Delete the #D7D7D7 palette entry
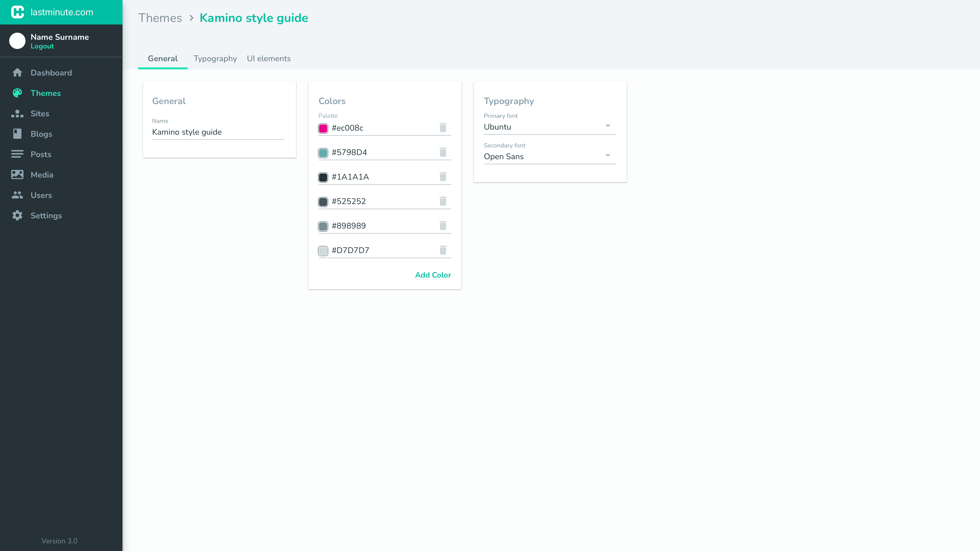Viewport: 980px width, 551px height. tap(443, 250)
